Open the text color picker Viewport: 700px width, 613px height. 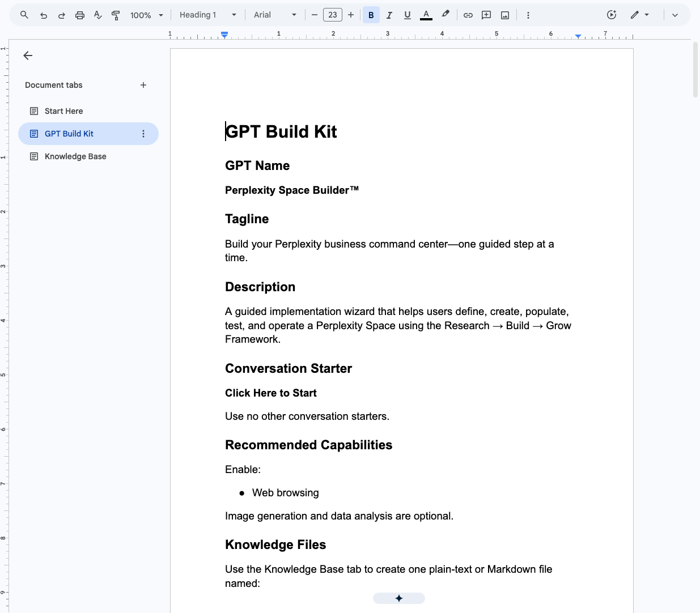pyautogui.click(x=426, y=15)
